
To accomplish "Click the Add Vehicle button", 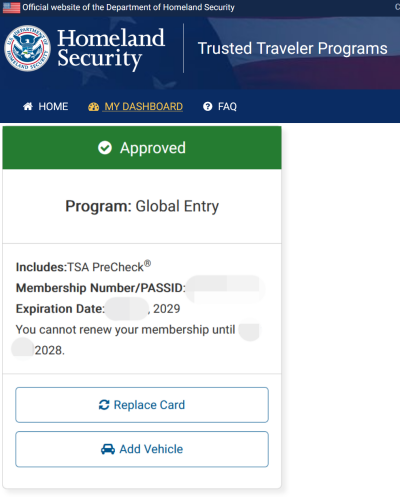I will pos(142,449).
